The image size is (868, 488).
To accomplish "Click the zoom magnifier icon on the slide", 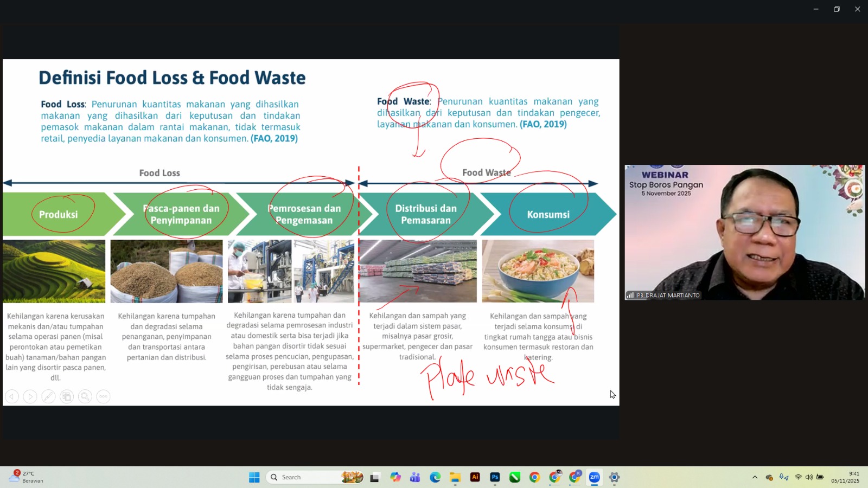I will [x=85, y=397].
